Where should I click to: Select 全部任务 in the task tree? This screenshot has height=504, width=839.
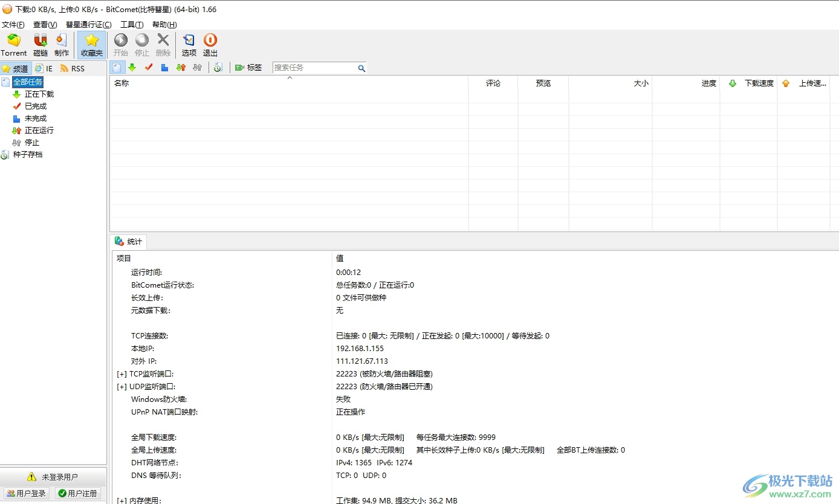[x=28, y=82]
